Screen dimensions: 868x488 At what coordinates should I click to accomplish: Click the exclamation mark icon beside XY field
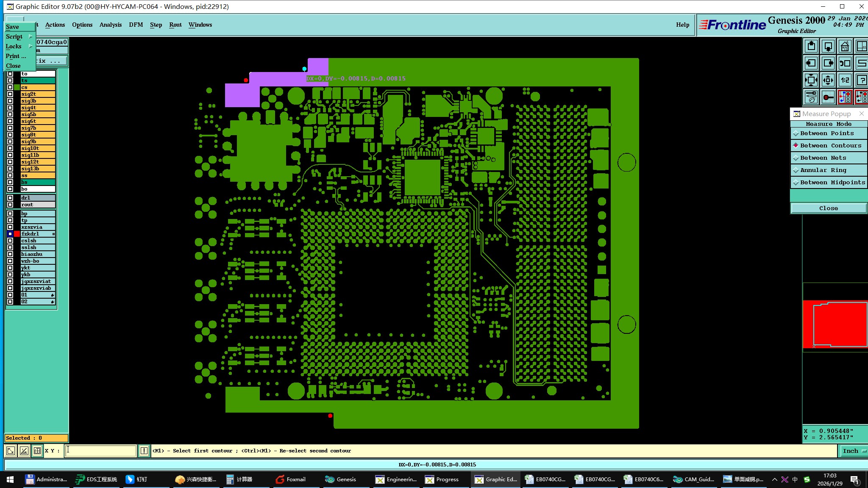click(x=144, y=451)
